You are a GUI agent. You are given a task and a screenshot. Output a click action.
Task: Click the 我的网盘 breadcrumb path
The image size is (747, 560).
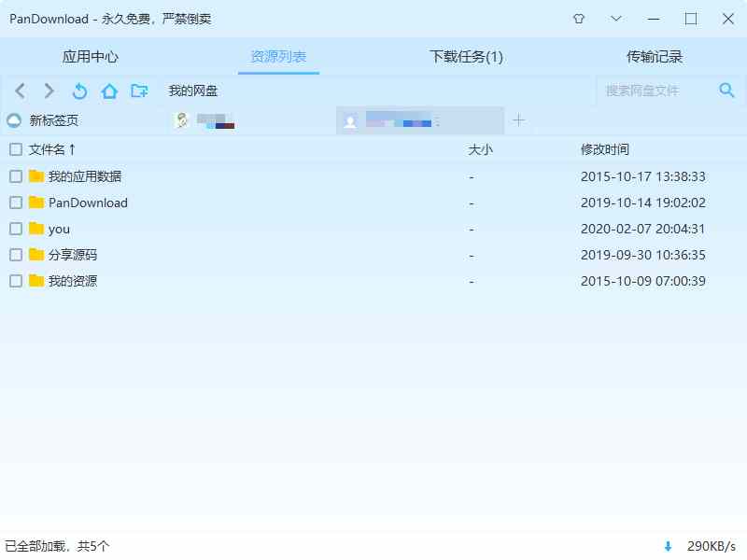193,91
